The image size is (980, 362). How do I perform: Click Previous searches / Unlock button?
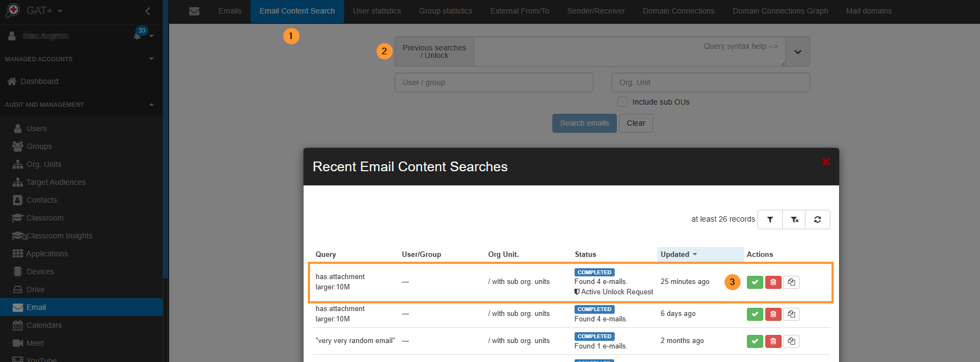(x=434, y=51)
